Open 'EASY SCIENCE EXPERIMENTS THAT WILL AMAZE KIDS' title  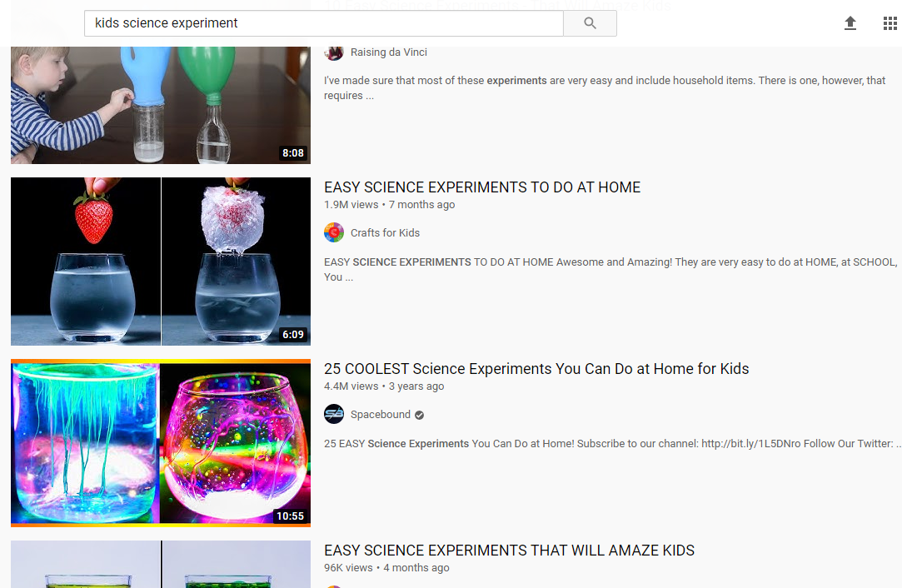pos(509,551)
